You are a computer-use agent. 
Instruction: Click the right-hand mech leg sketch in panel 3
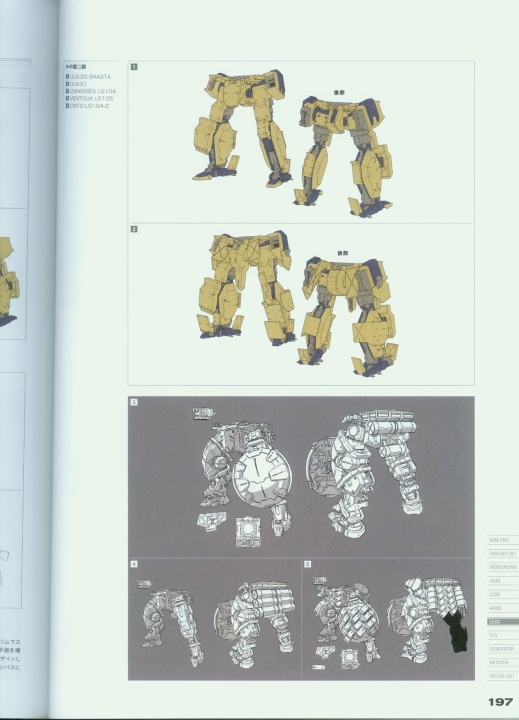click(x=366, y=474)
